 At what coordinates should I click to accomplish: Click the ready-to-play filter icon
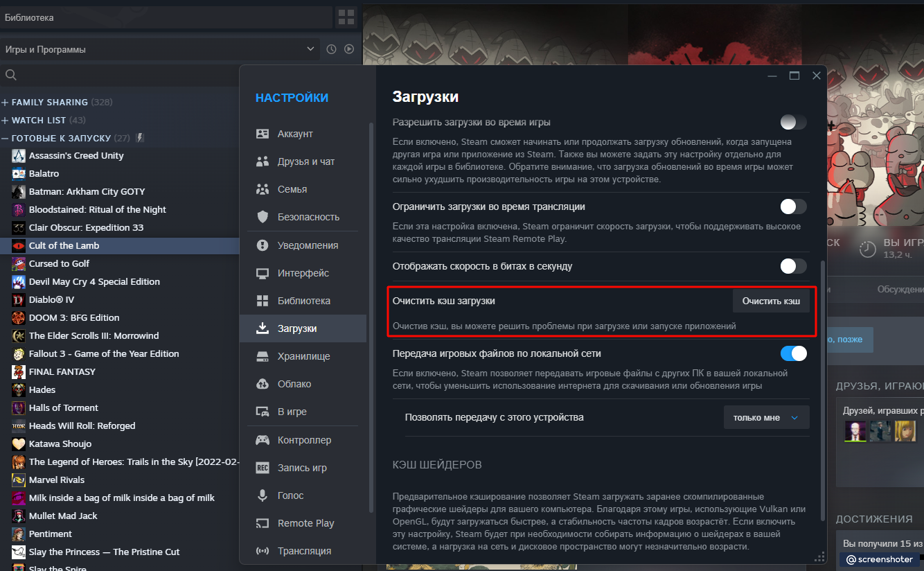coord(349,49)
